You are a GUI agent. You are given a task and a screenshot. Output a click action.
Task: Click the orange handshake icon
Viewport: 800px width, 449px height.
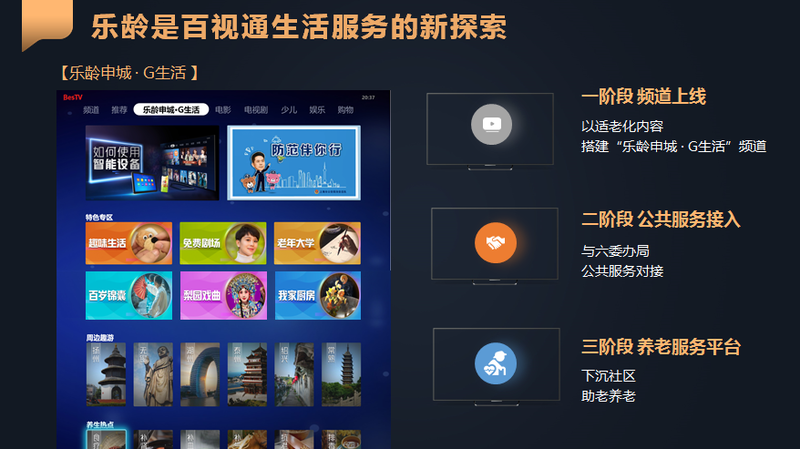495,243
